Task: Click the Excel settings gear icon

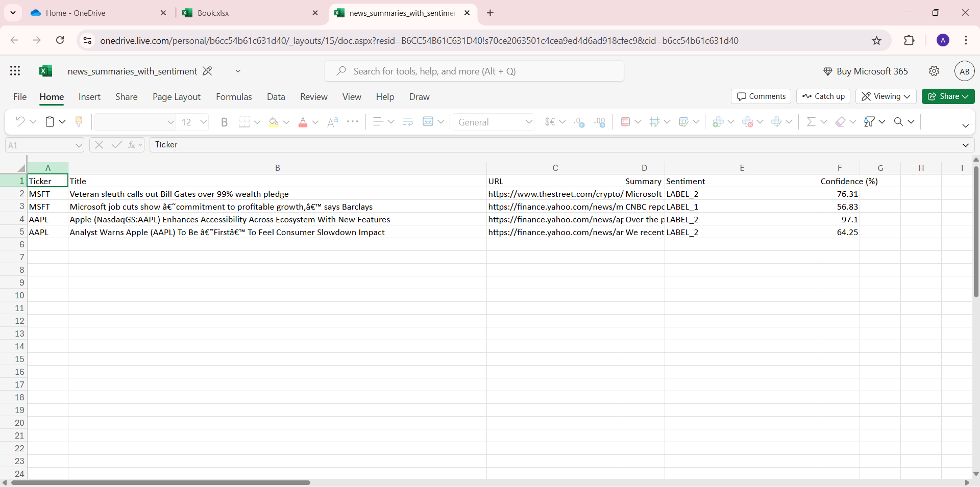Action: pyautogui.click(x=934, y=71)
